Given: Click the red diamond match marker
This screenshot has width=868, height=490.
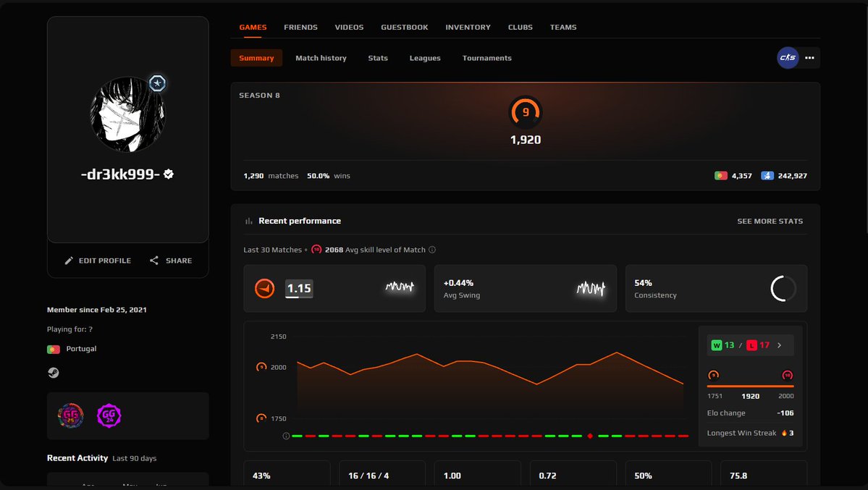Looking at the screenshot, I should 590,436.
